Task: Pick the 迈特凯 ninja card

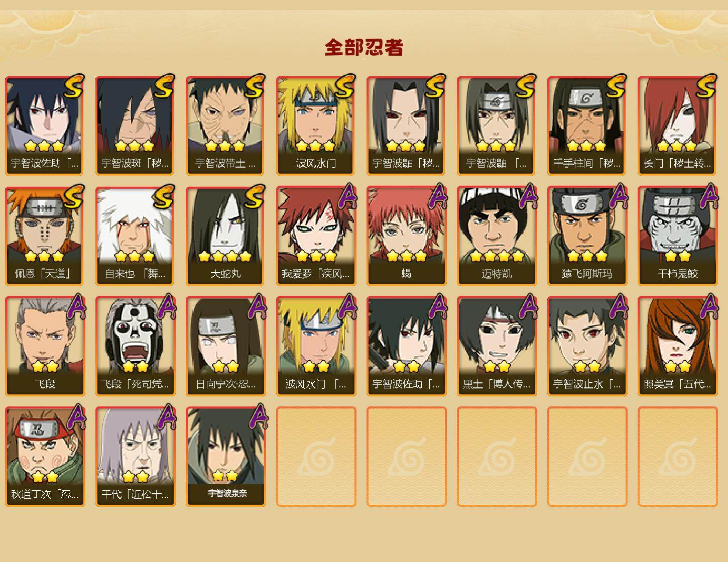Action: (497, 236)
